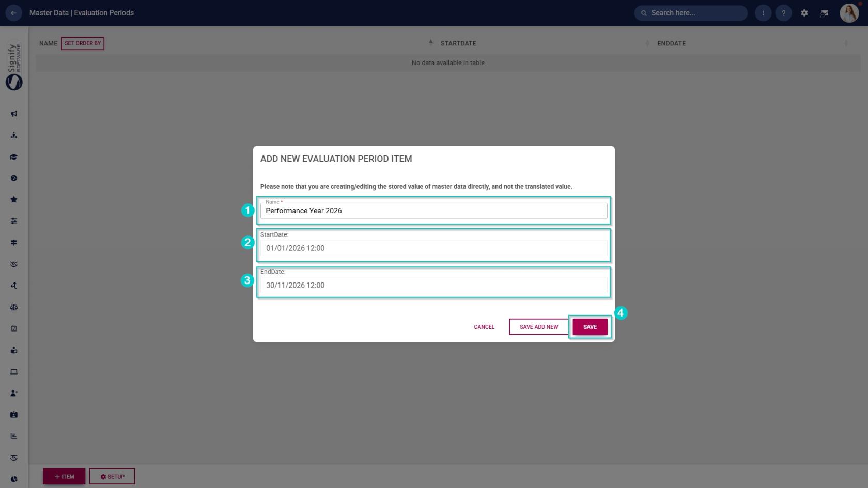The width and height of the screenshot is (868, 488).
Task: Open the star sidebar icon
Action: [14, 200]
